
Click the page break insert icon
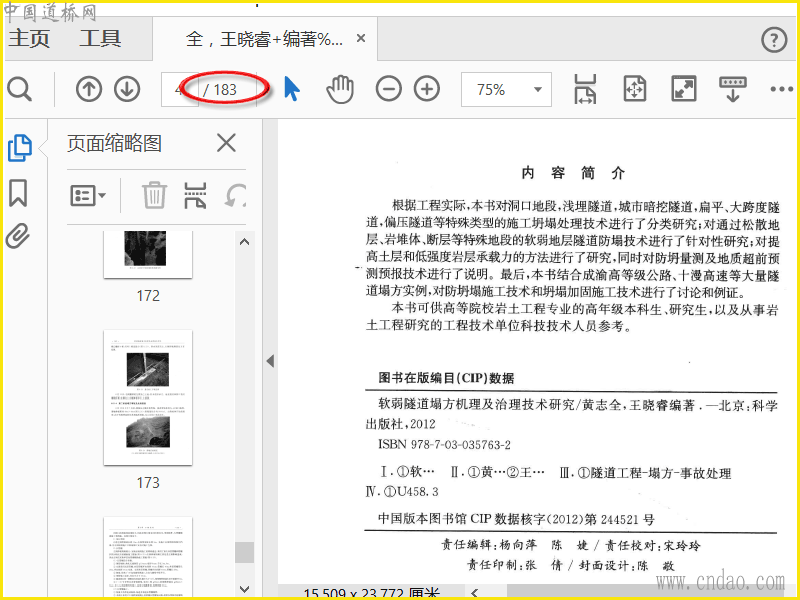195,195
